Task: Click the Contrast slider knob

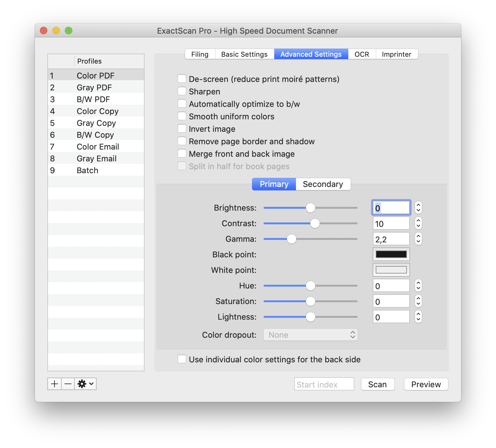Action: click(x=315, y=223)
